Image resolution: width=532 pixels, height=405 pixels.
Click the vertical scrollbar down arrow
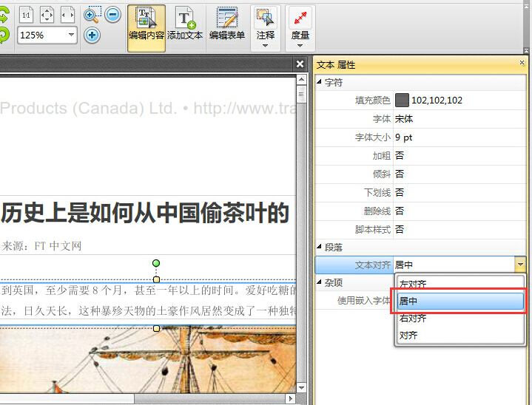301,387
